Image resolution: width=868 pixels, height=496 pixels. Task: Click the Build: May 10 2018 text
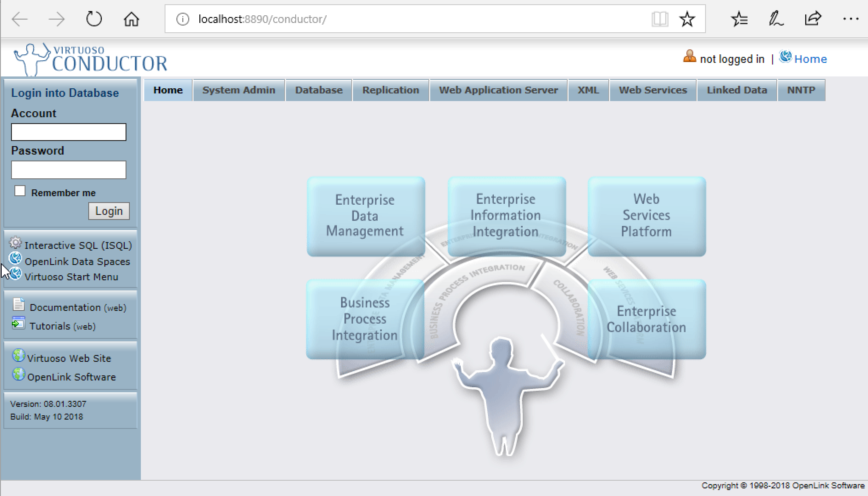point(47,417)
